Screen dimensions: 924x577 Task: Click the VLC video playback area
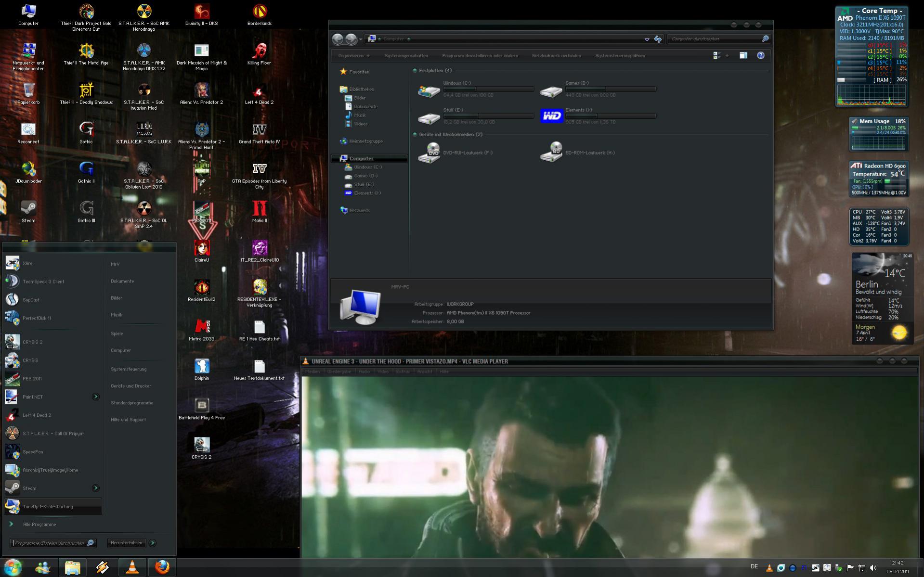point(610,467)
